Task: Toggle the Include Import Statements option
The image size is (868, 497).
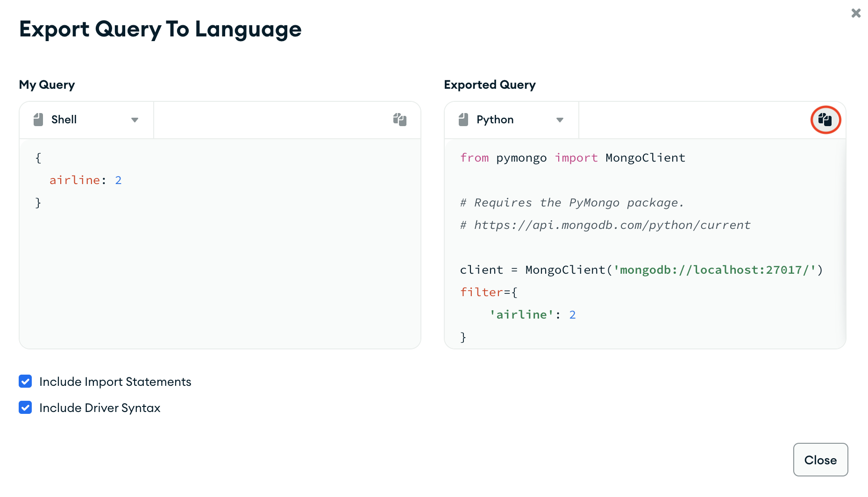Action: pos(25,382)
